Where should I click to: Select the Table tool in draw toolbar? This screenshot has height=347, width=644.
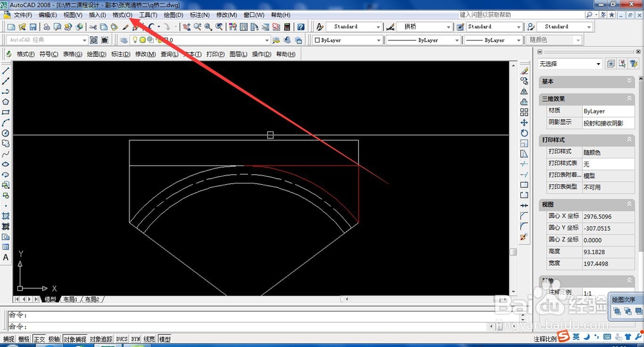tap(6, 247)
